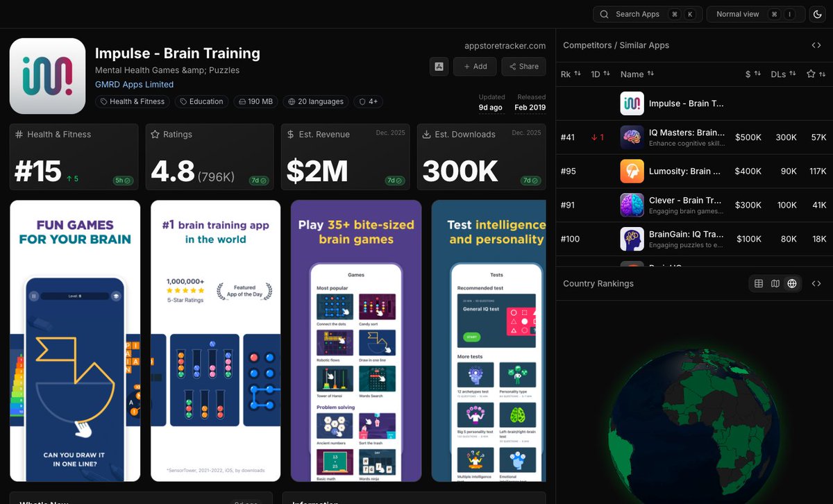The image size is (833, 504).
Task: Click the Impulse - Brain Training title
Action: (178, 53)
